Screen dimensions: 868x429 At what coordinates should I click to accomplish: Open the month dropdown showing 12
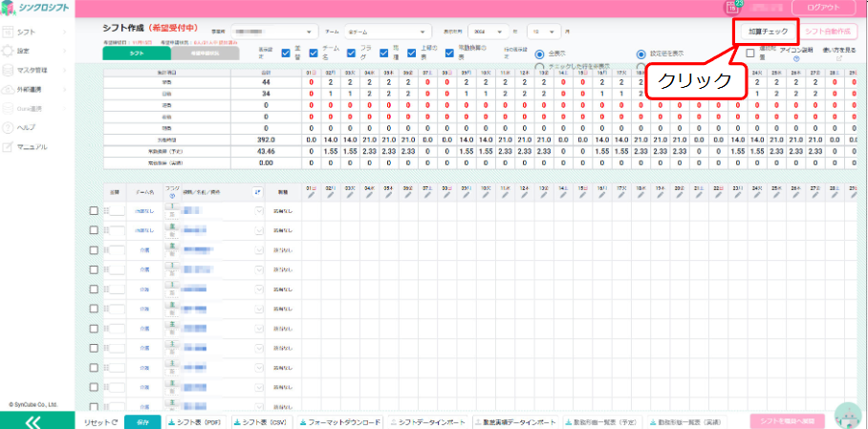tap(544, 32)
